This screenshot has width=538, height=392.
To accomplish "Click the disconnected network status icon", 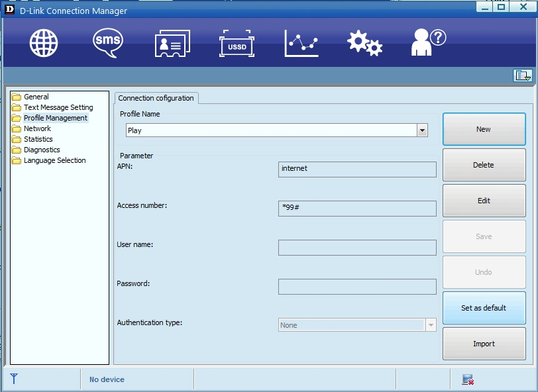I will coord(468,379).
